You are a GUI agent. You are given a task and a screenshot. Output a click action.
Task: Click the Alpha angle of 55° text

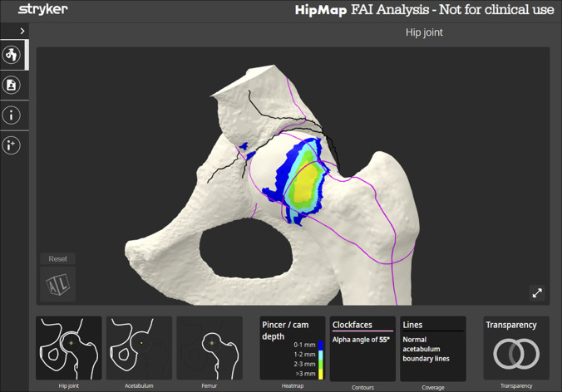coord(362,340)
